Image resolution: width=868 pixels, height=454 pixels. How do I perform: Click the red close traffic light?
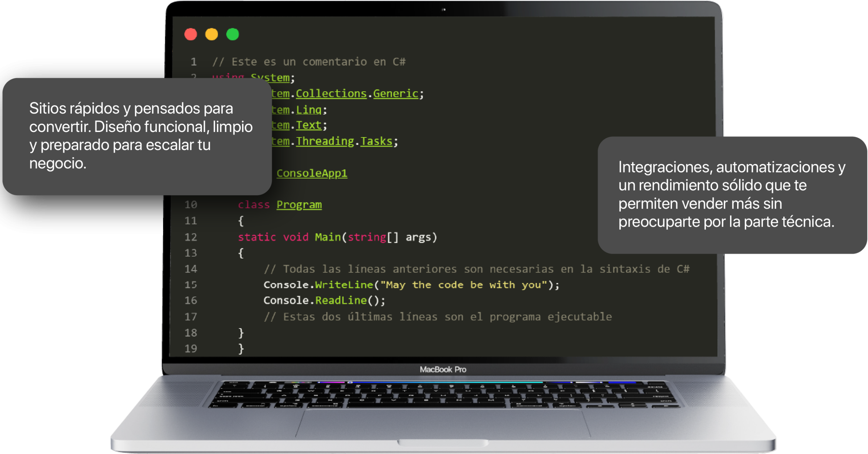point(191,34)
